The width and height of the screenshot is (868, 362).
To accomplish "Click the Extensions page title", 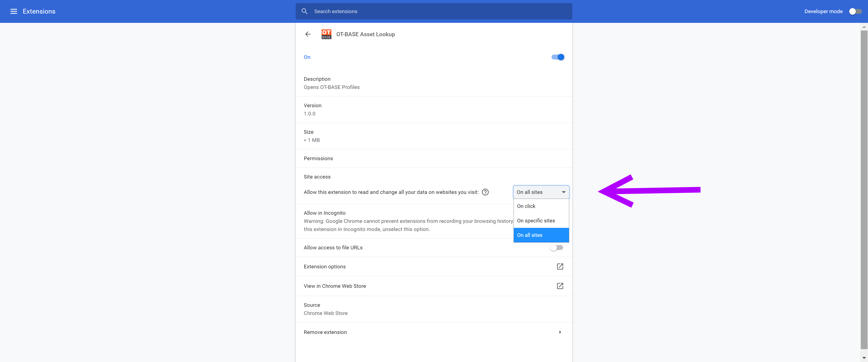I will tap(39, 12).
